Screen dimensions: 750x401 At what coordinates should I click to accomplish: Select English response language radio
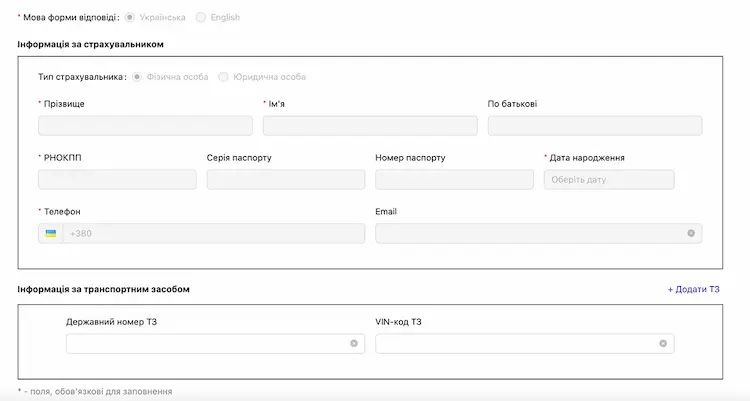coord(201,17)
